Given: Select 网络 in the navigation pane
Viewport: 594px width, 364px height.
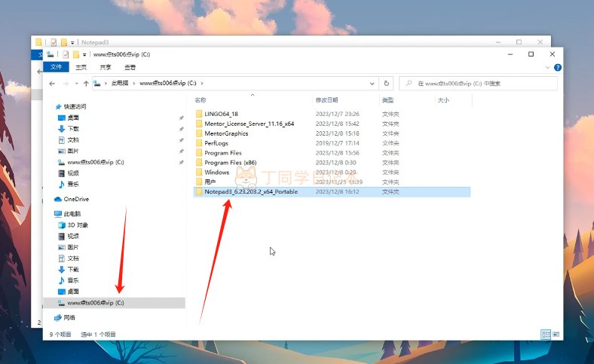Looking at the screenshot, I should pos(69,317).
